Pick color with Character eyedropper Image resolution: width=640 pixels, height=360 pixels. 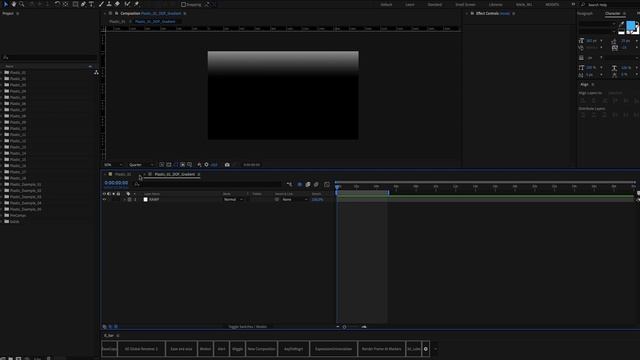point(622,24)
